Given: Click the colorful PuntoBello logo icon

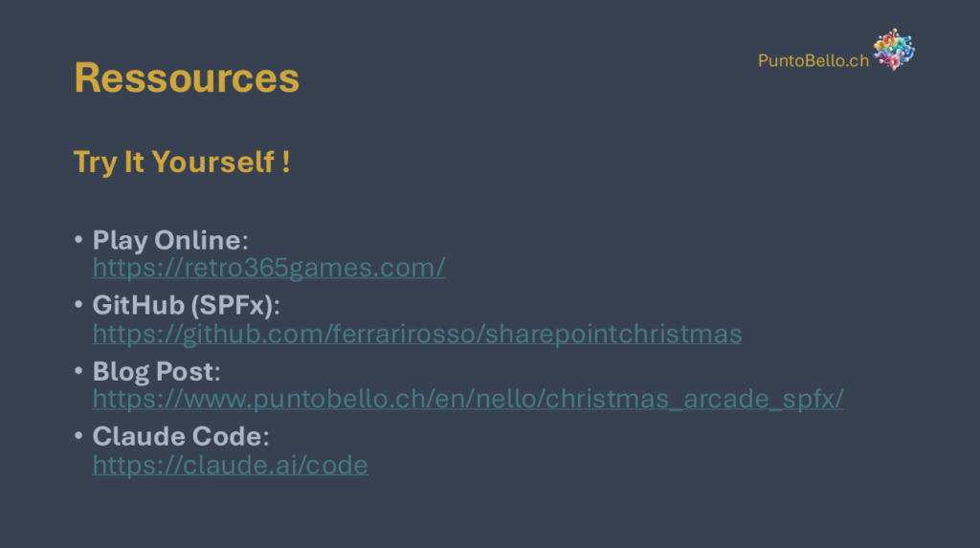Looking at the screenshot, I should (894, 50).
